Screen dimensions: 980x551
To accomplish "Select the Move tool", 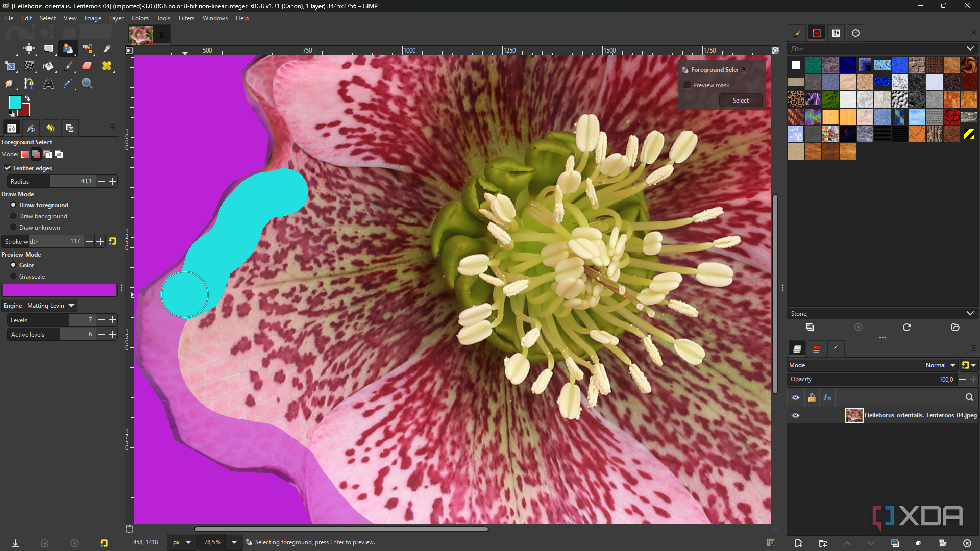I will pos(29,48).
